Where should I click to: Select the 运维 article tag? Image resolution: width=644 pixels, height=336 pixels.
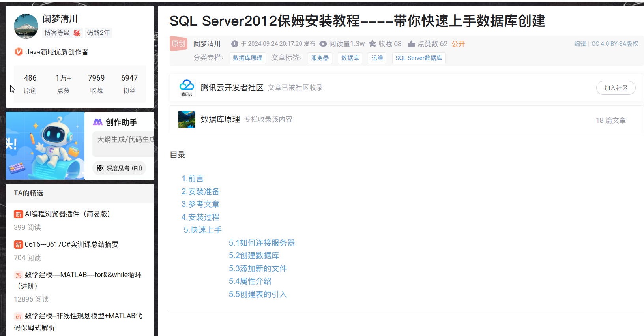click(x=377, y=58)
